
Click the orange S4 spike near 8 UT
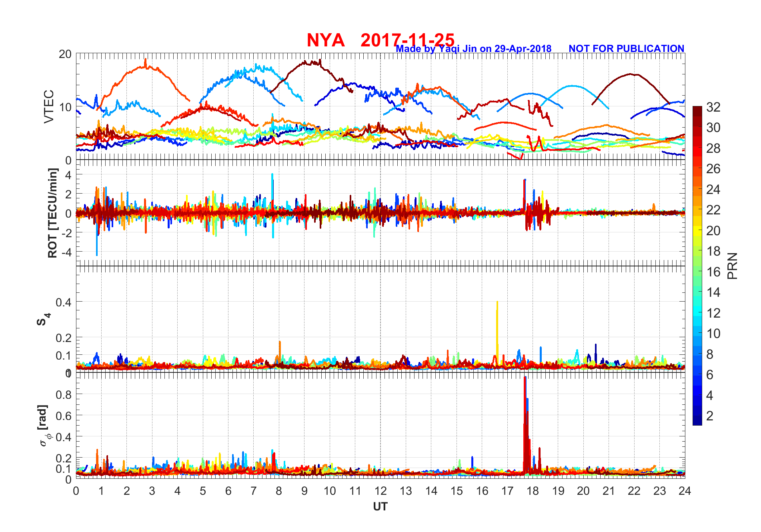pos(280,342)
